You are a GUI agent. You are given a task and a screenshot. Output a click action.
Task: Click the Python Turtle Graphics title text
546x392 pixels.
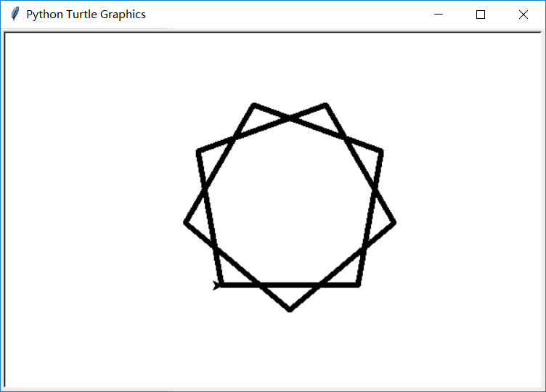[86, 15]
